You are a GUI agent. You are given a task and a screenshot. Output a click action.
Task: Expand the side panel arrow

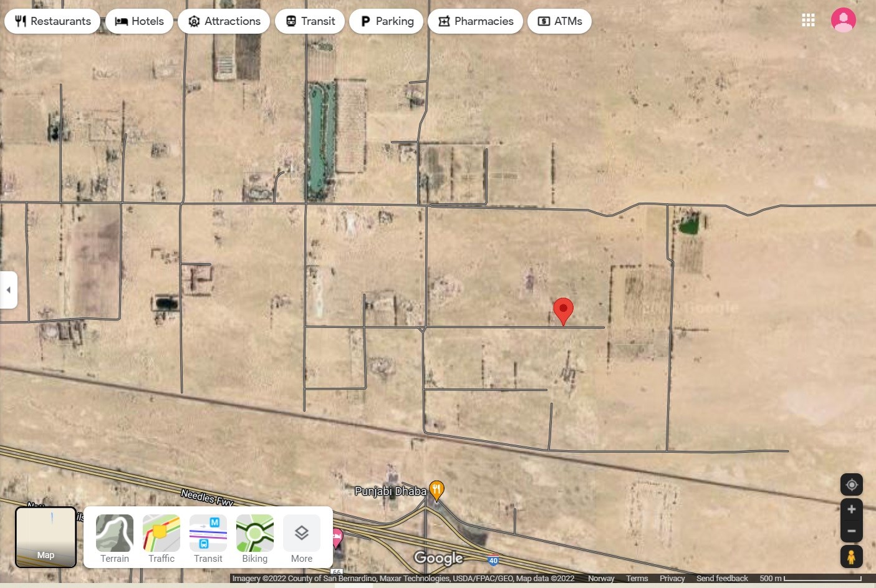(8, 290)
